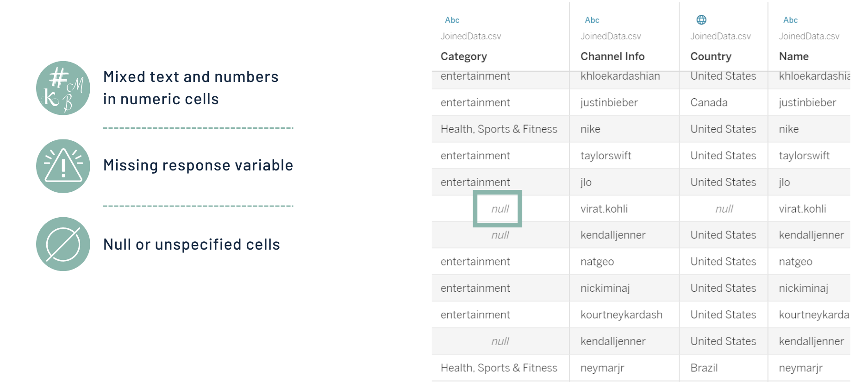The width and height of the screenshot is (868, 390).
Task: Click the warning triangle icon
Action: (x=63, y=166)
